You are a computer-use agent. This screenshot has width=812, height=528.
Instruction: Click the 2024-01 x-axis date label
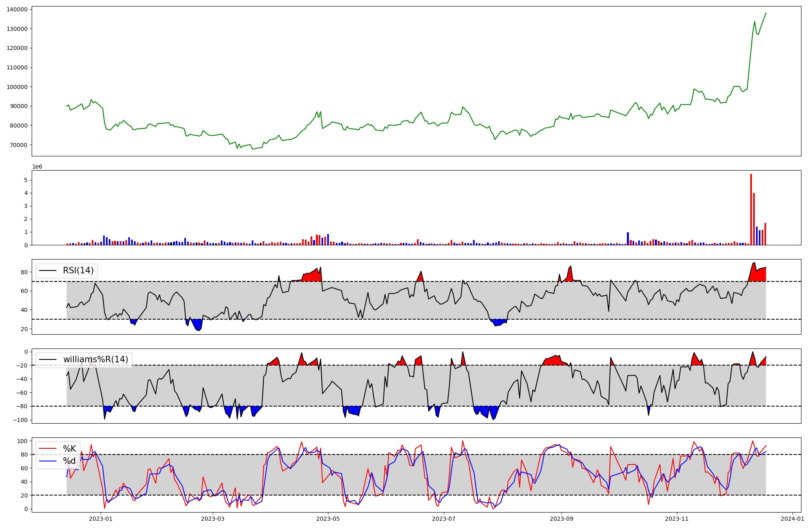(x=793, y=519)
